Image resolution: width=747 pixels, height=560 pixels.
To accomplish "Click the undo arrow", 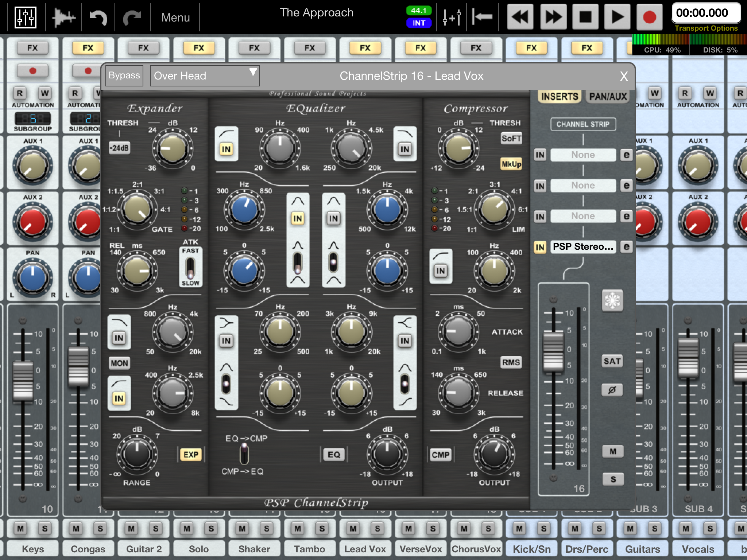I will click(x=98, y=17).
